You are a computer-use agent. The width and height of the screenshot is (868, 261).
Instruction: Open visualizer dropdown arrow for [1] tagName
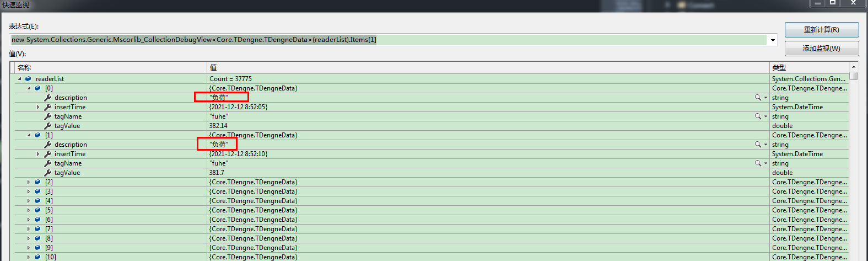[x=765, y=163]
